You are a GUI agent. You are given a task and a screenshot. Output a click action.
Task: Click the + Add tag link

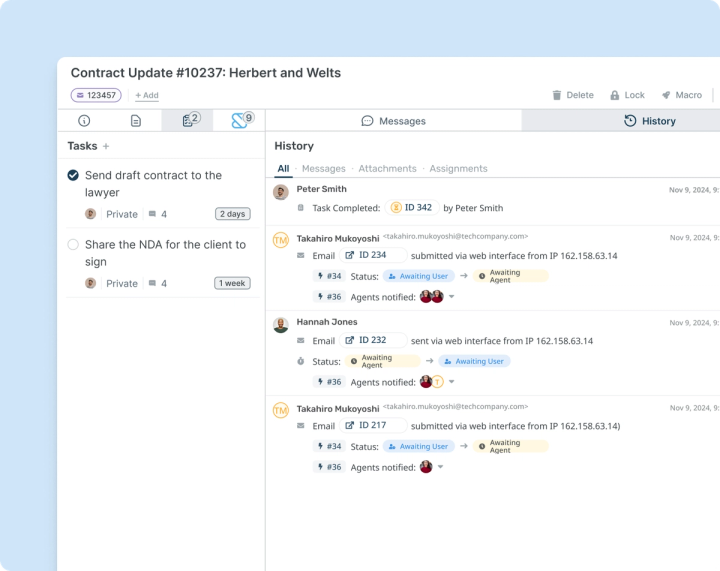[147, 95]
